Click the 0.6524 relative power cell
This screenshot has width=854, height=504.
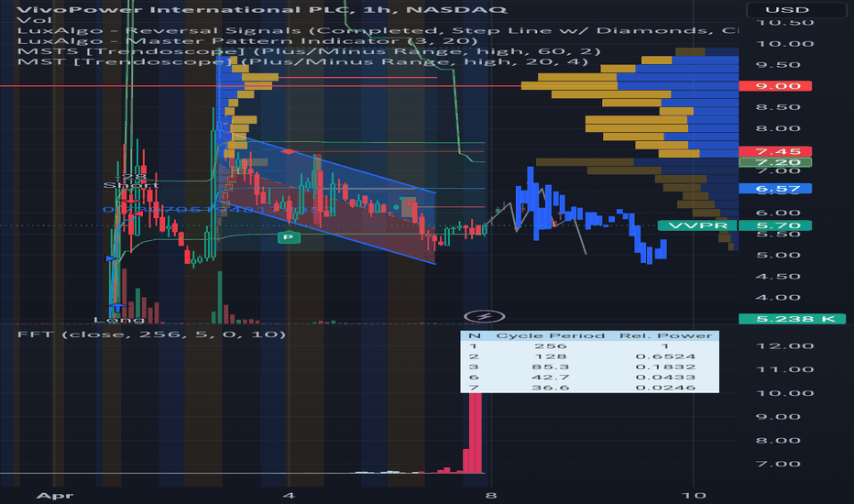[x=665, y=356]
